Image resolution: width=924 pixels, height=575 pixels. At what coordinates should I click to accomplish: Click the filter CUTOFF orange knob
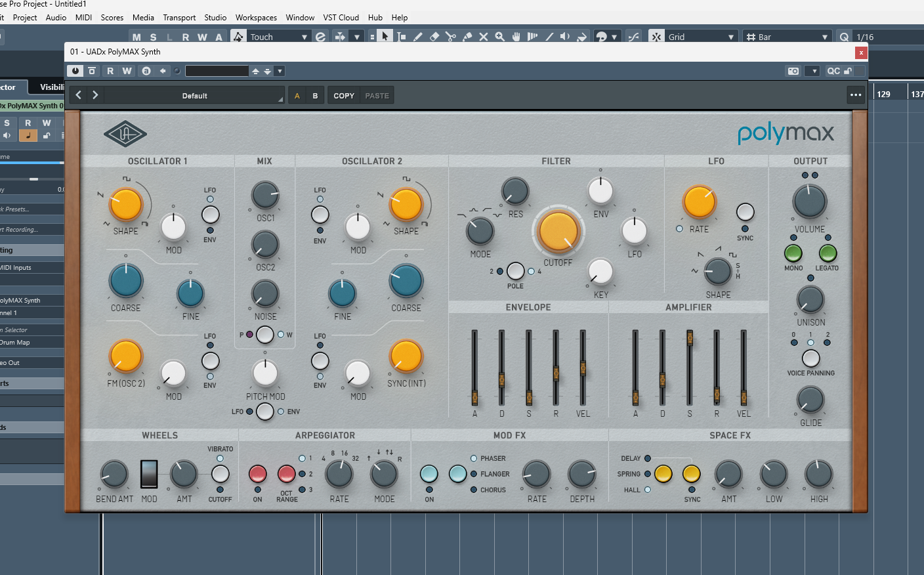pos(558,231)
